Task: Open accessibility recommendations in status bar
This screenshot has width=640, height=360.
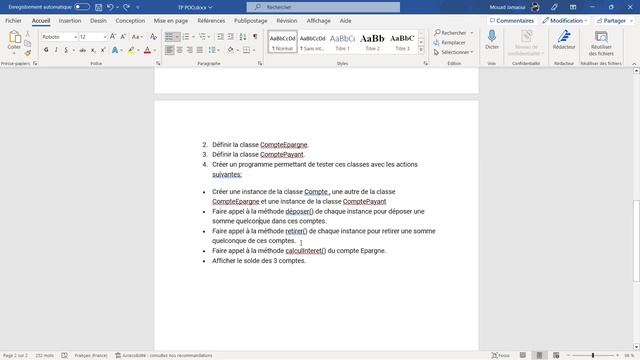Action: pos(164,356)
